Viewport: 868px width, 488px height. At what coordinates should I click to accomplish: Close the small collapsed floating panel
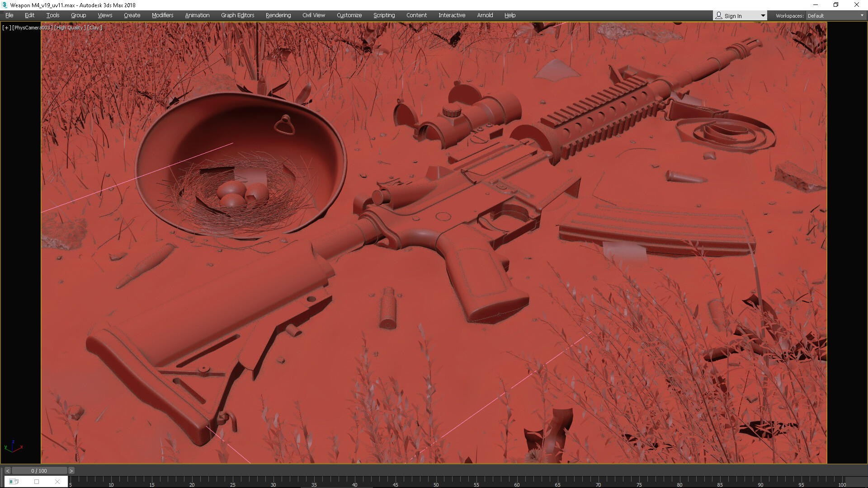point(57,482)
